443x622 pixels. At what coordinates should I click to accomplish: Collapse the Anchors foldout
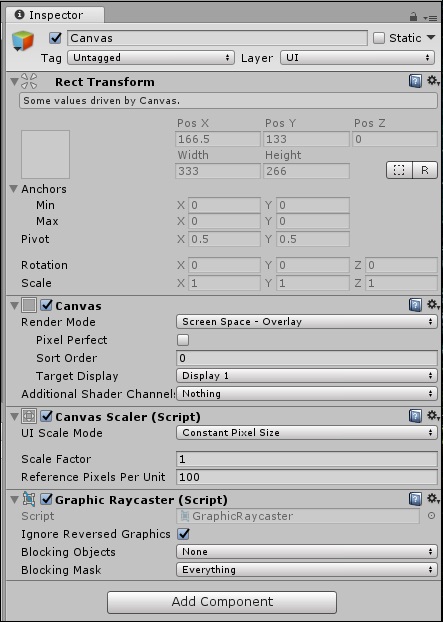click(14, 189)
